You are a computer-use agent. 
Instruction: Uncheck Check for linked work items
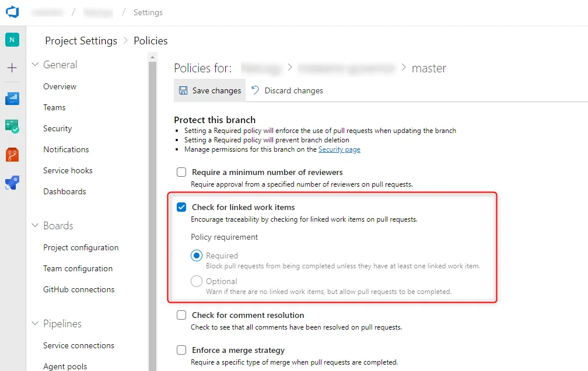tap(181, 207)
